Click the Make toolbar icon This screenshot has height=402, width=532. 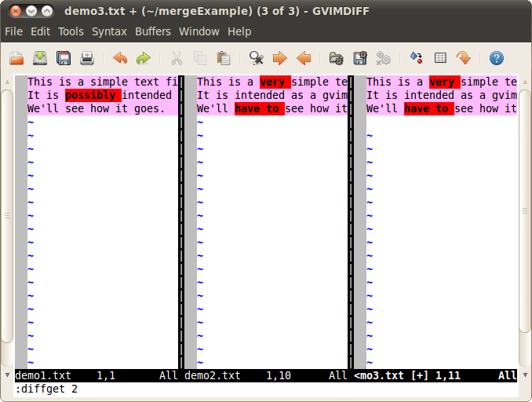pyautogui.click(x=417, y=58)
